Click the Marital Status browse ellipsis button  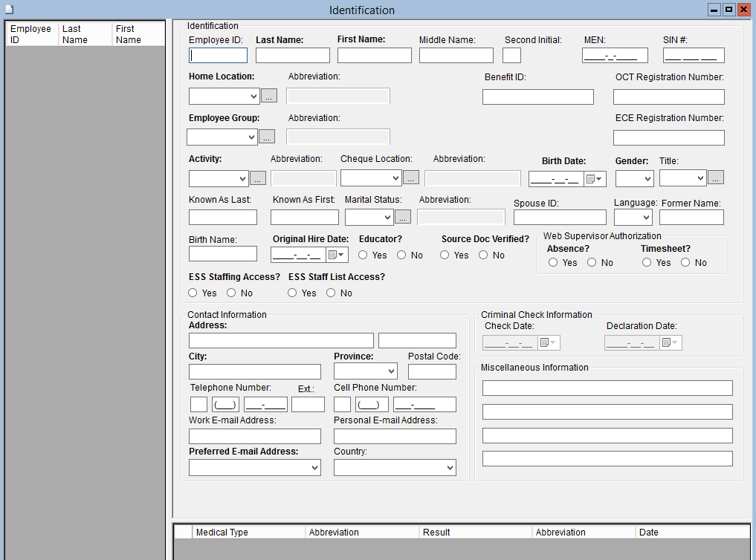click(x=402, y=217)
